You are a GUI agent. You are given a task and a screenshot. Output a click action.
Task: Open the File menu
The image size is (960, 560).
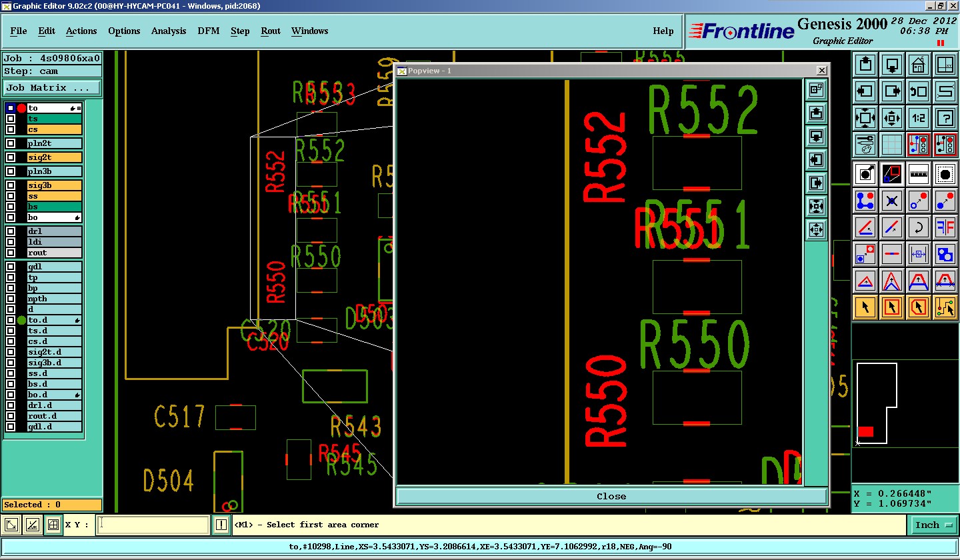point(19,31)
